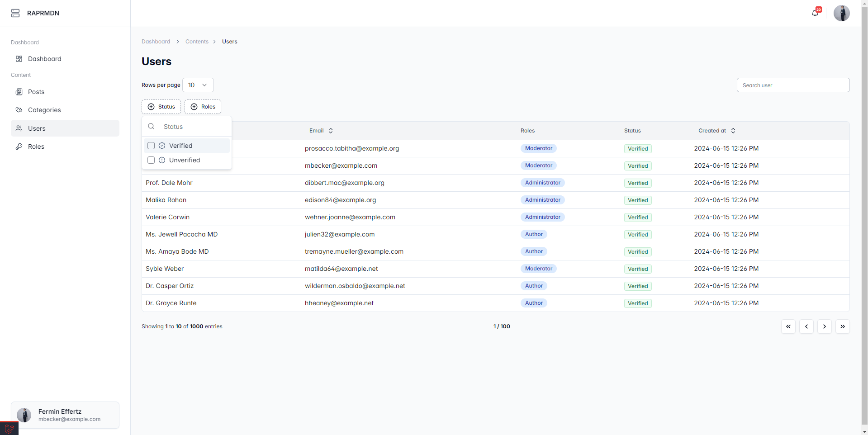
Task: Open the notifications bell icon
Action: point(815,13)
